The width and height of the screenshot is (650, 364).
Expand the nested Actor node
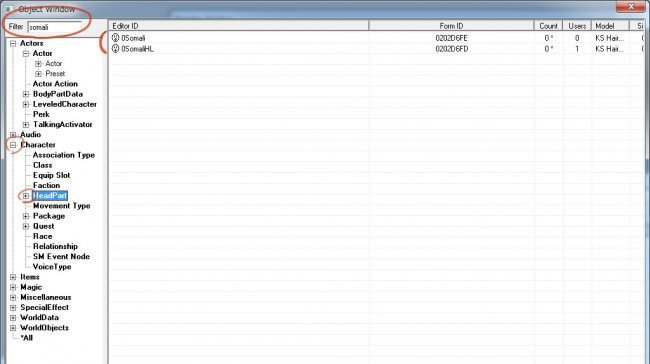point(38,63)
